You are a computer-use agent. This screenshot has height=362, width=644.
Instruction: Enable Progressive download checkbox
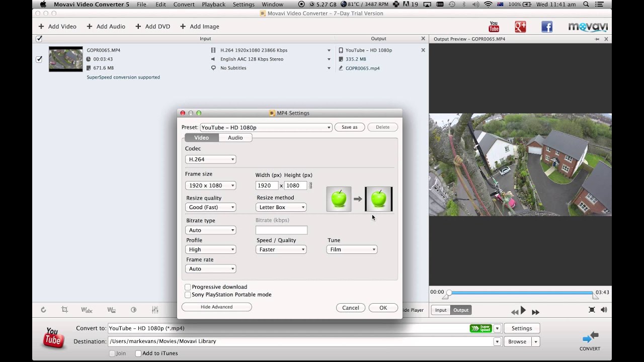(x=188, y=287)
